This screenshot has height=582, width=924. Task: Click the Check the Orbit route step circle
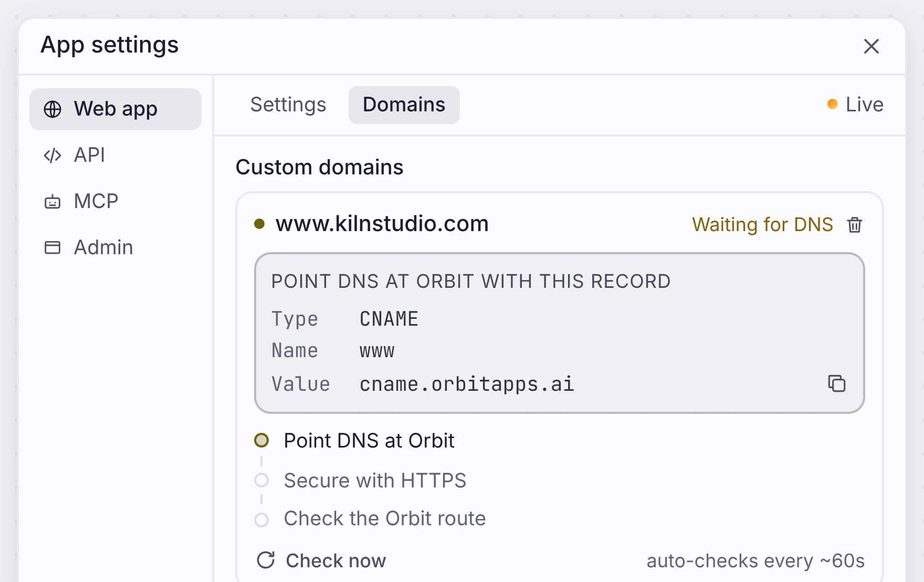[261, 520]
